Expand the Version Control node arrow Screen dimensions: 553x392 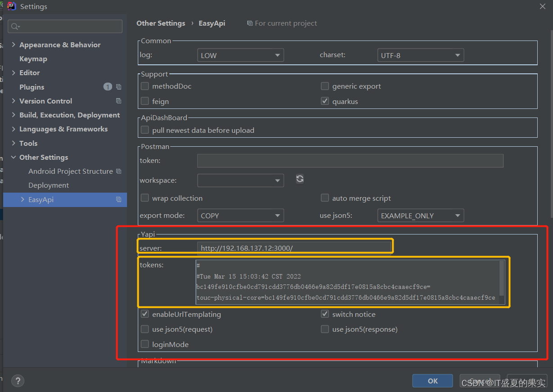click(14, 101)
